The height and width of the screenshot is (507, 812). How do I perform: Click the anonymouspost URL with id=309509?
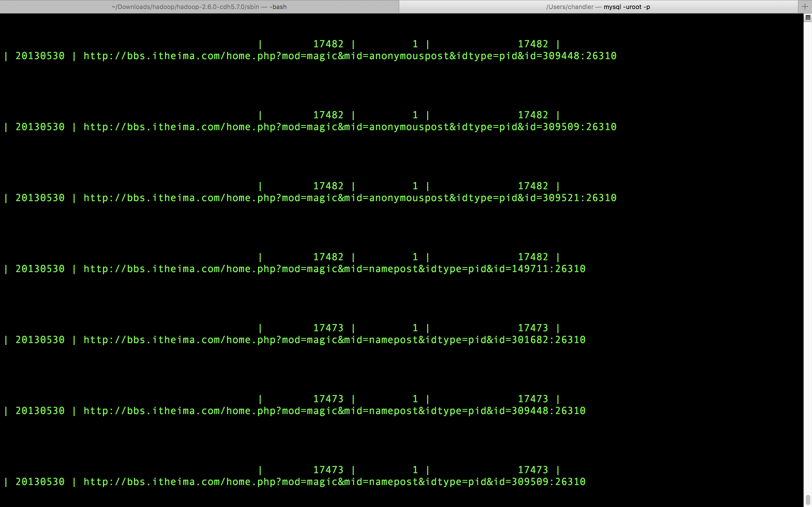[350, 127]
